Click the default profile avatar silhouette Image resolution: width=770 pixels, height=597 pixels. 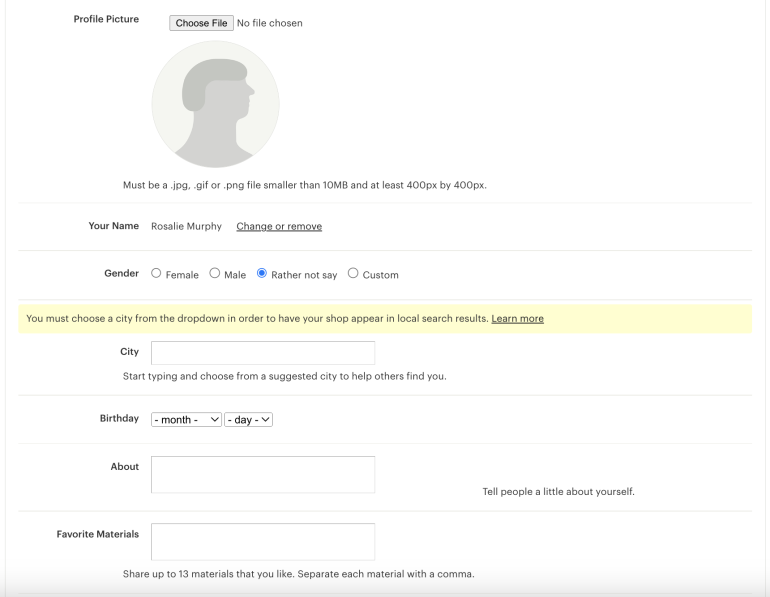[x=215, y=104]
